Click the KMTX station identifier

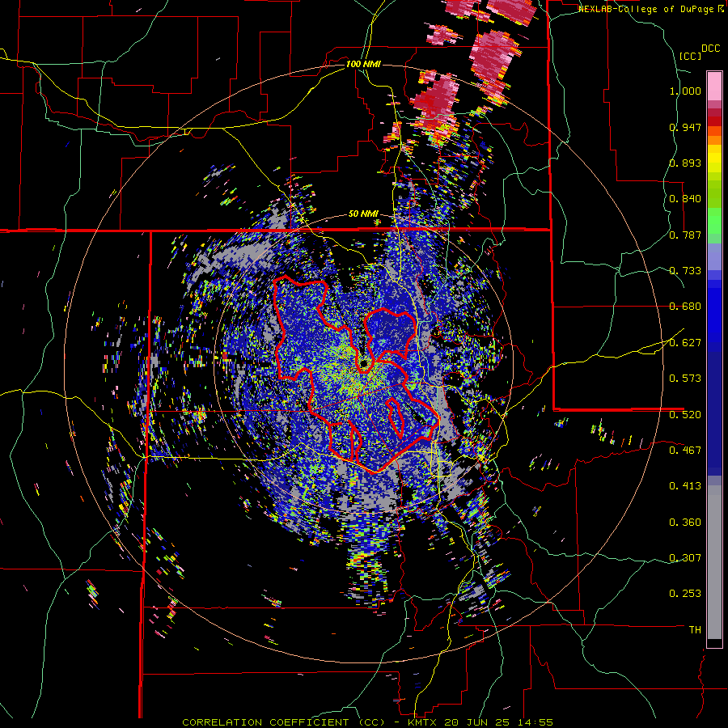pos(423,722)
